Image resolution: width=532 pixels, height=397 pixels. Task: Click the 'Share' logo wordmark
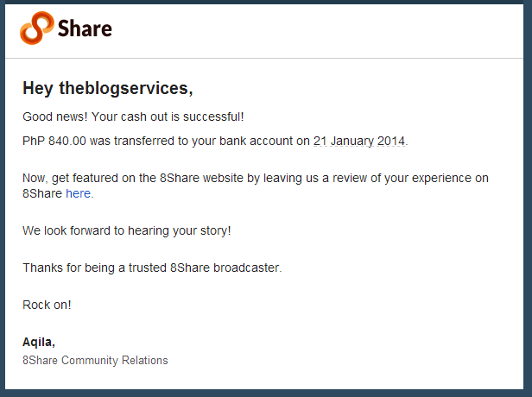pos(85,28)
